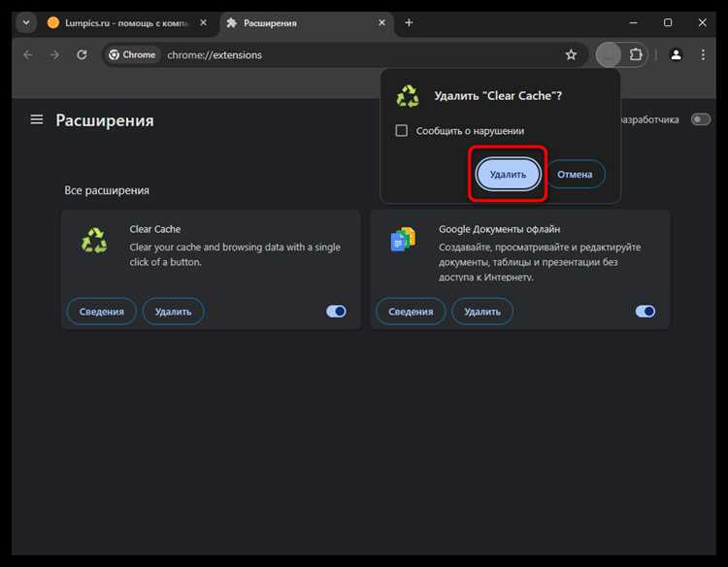Toggle developer mode switch
This screenshot has height=567, width=728.
[701, 119]
